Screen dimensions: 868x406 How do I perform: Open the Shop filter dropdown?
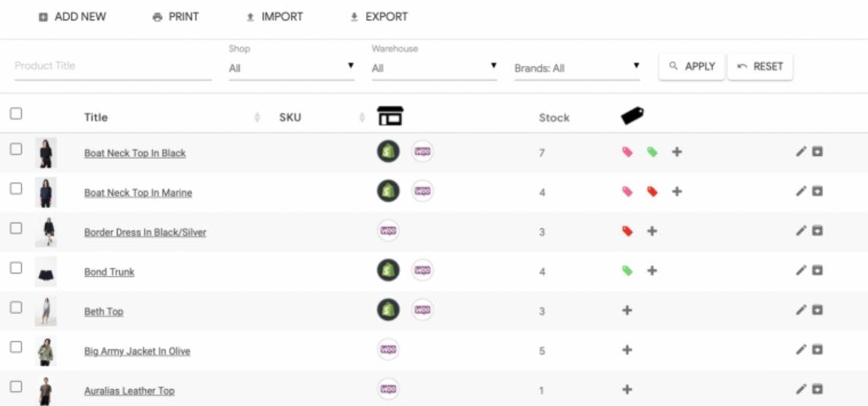click(x=291, y=68)
